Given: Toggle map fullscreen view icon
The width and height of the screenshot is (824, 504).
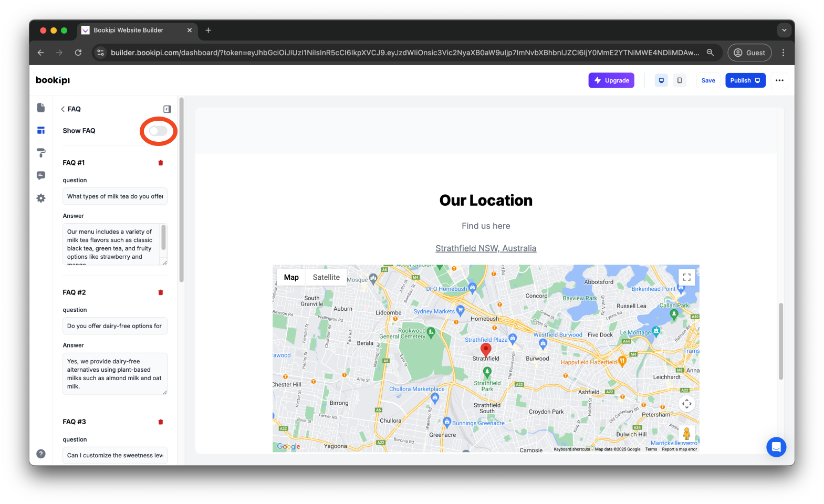Looking at the screenshot, I should [x=687, y=277].
